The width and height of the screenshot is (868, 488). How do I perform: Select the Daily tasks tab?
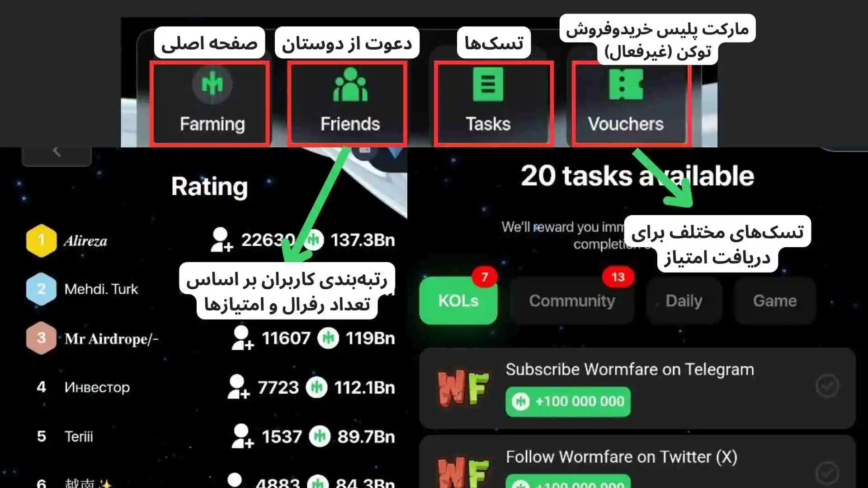pyautogui.click(x=684, y=300)
